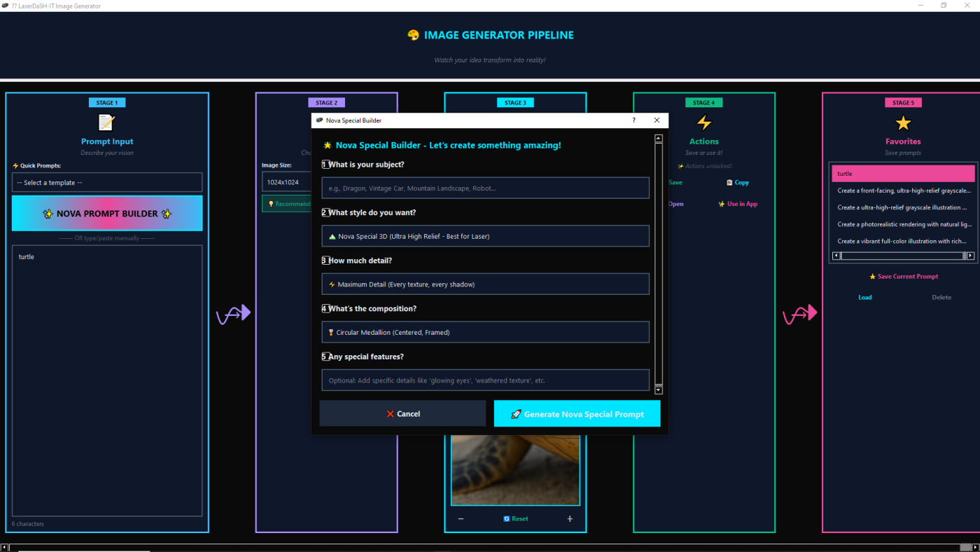Open the Quick Prompts template dropdown
Screen dimensions: 980x552
pos(107,183)
